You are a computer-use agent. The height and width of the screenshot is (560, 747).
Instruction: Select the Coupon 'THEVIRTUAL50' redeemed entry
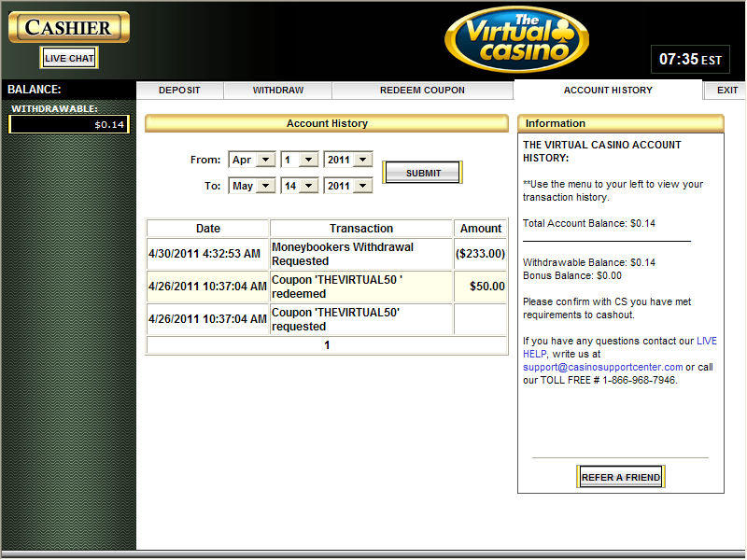coord(361,287)
